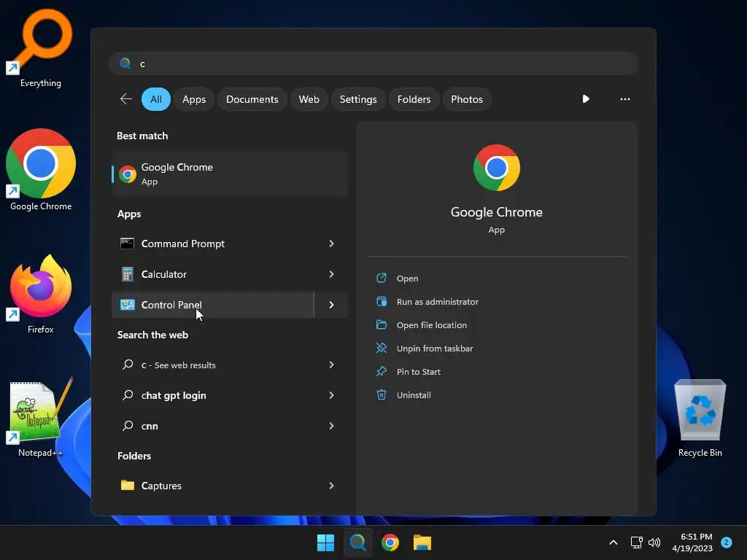Expand chat gpt login suggestion arrow
747x560 pixels.
(x=332, y=395)
